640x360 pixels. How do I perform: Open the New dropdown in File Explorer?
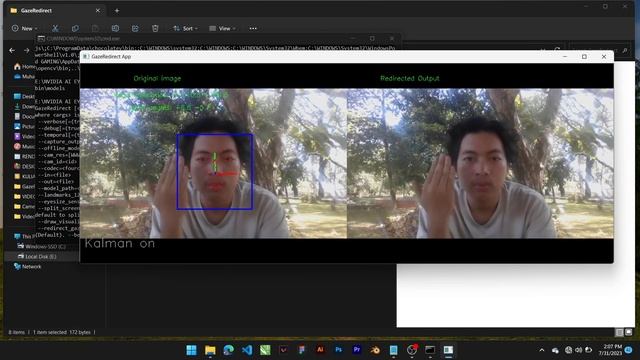coord(24,29)
